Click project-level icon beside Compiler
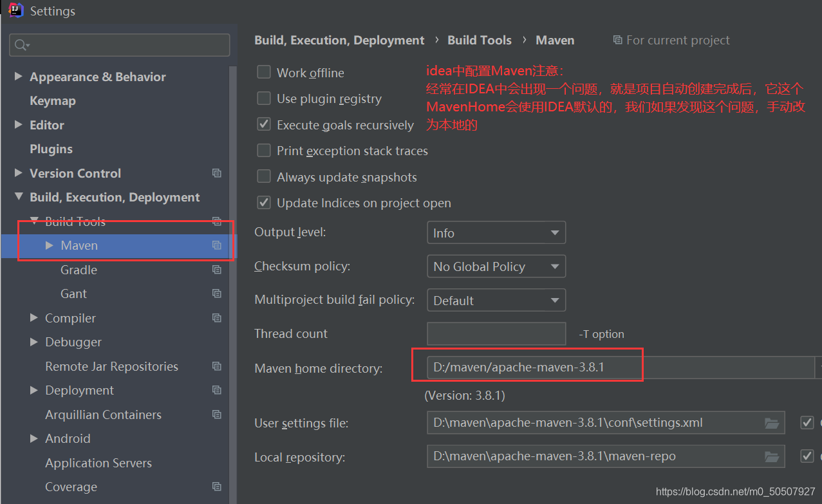822x504 pixels. click(217, 318)
